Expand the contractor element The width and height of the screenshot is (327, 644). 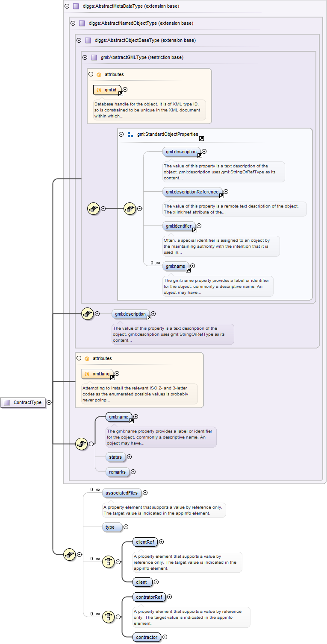165,637
